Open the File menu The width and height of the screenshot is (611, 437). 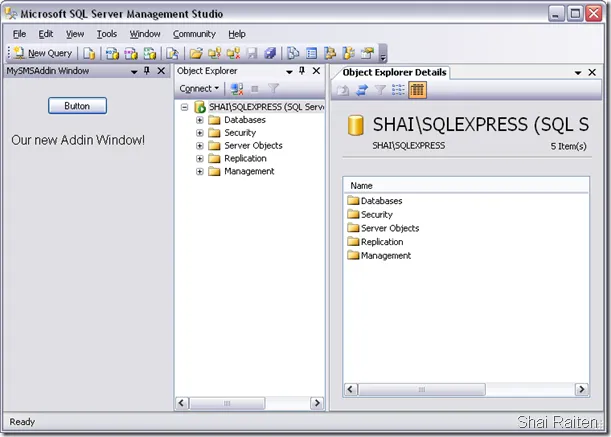coord(19,34)
